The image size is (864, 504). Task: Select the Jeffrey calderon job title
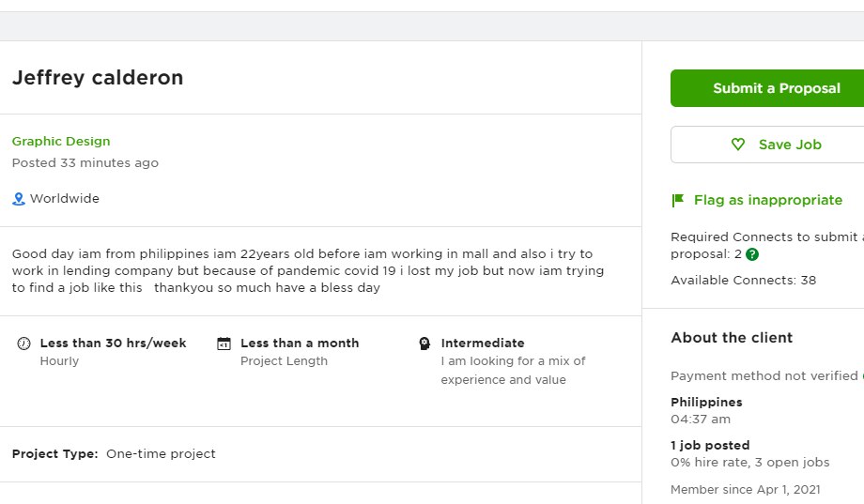(x=98, y=78)
